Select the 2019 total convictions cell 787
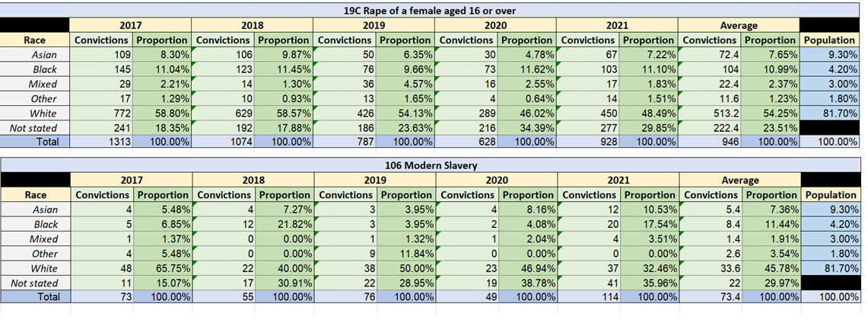Image resolution: width=868 pixels, height=320 pixels. (x=345, y=142)
